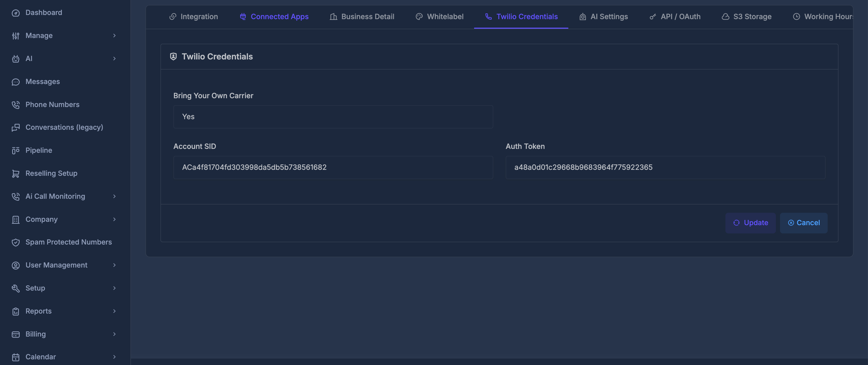This screenshot has height=365, width=868.
Task: Click the User Management person icon
Action: click(16, 265)
